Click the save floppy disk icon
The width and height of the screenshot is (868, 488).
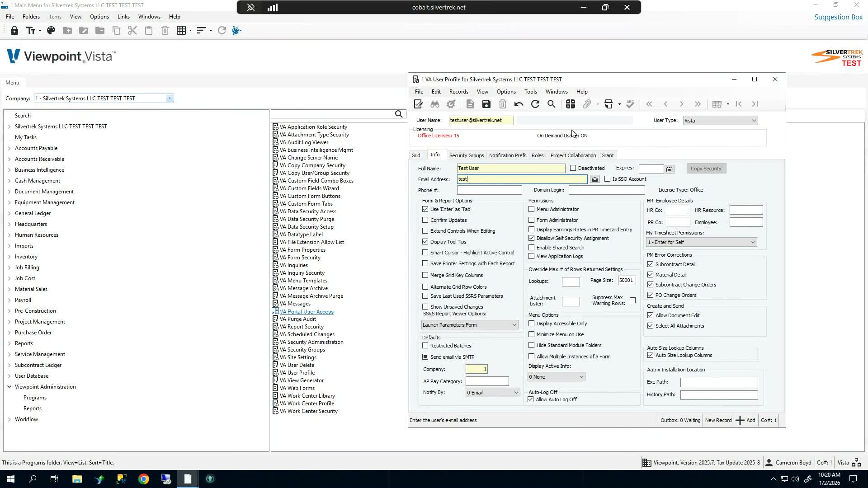pyautogui.click(x=486, y=104)
